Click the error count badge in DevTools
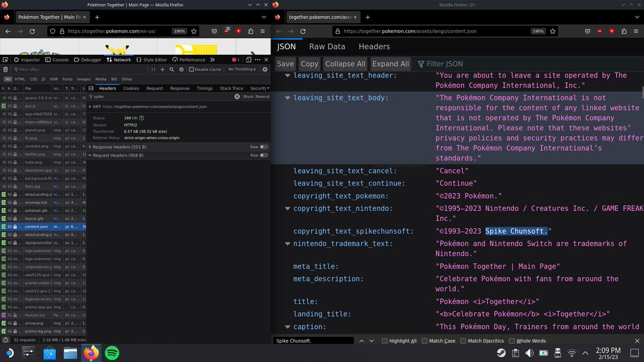The width and height of the screenshot is (644, 362). click(236, 60)
